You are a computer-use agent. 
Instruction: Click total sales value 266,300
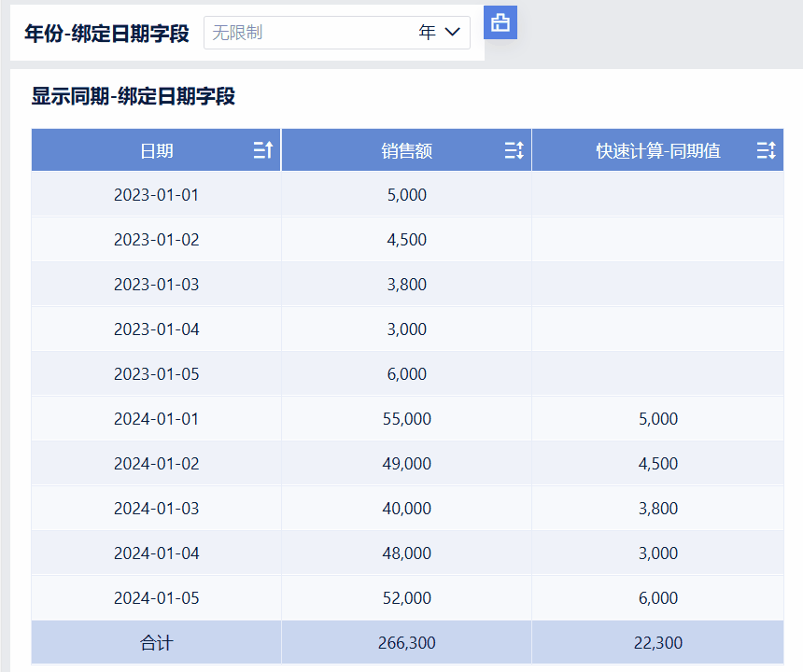coord(406,643)
